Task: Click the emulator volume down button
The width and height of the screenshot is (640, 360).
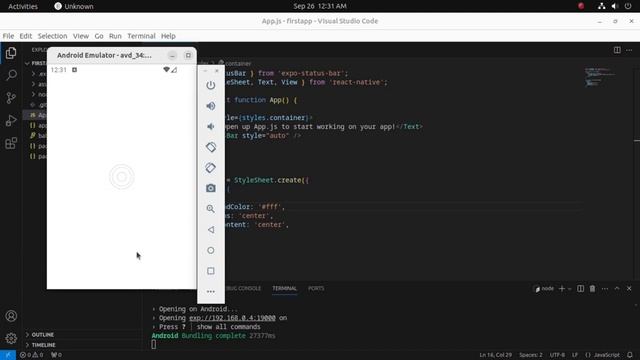Action: (211, 126)
